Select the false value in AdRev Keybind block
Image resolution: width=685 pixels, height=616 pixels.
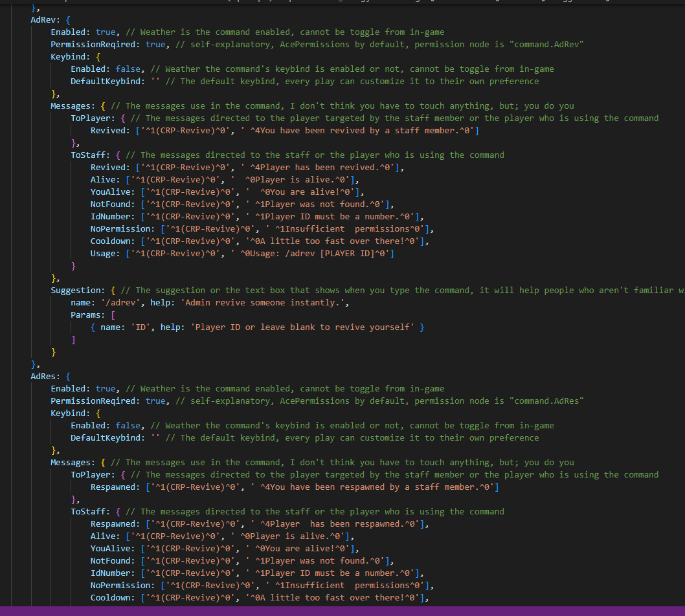(128, 69)
